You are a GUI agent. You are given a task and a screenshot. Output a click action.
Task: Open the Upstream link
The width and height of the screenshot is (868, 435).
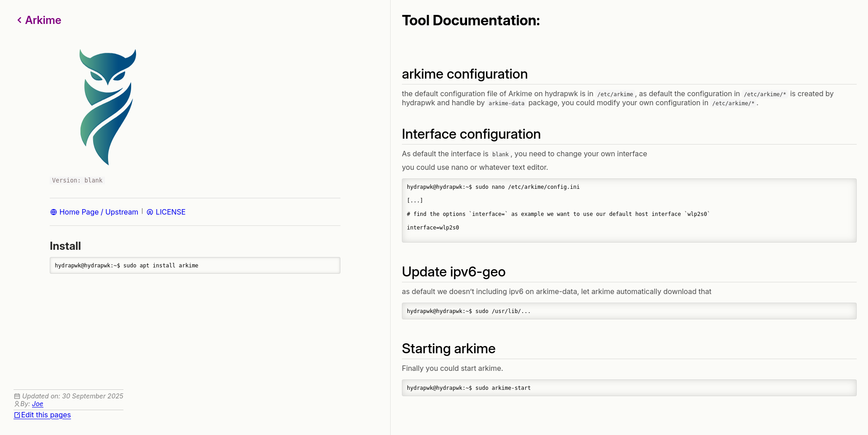(122, 212)
